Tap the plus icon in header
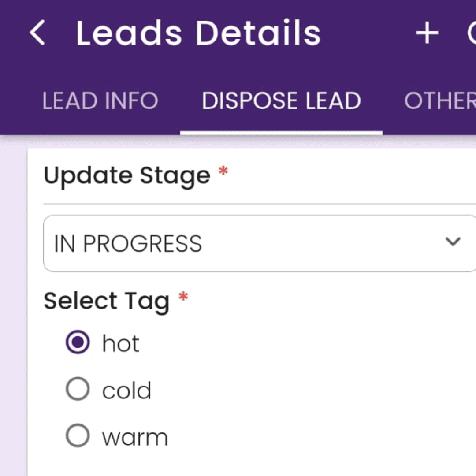This screenshot has width=476, height=476. pyautogui.click(x=427, y=33)
